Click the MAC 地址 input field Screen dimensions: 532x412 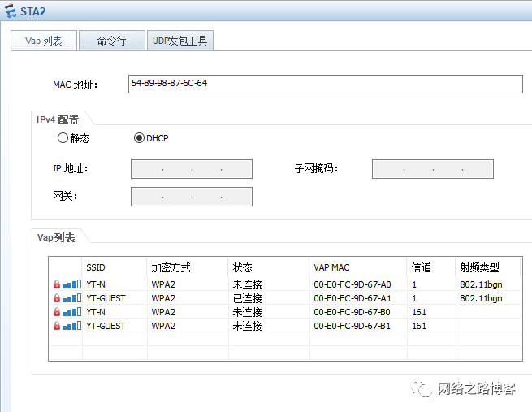click(x=326, y=84)
